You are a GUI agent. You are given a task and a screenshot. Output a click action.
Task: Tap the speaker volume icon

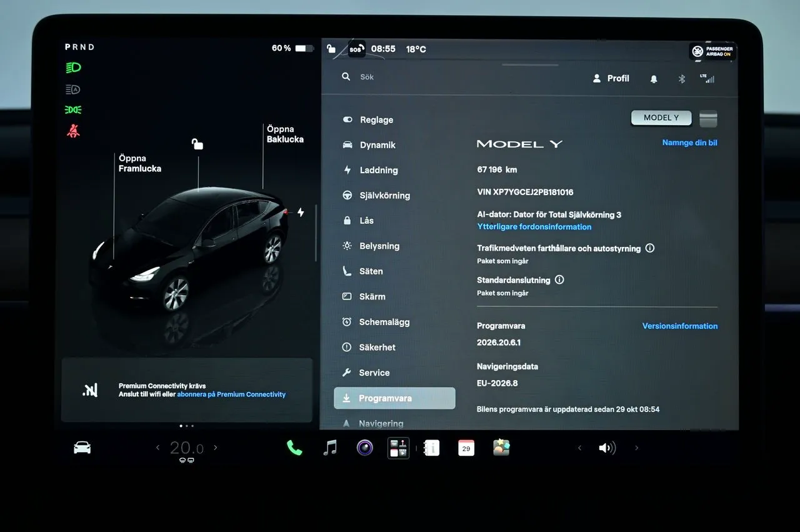(x=607, y=448)
